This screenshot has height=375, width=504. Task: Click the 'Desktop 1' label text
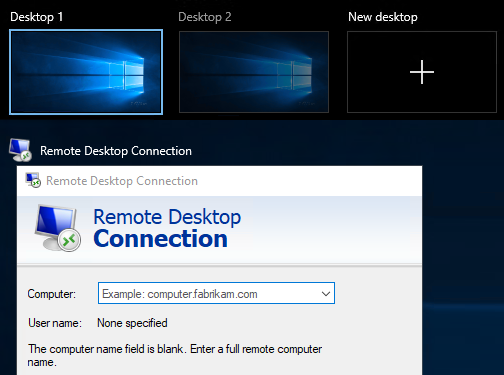[37, 17]
